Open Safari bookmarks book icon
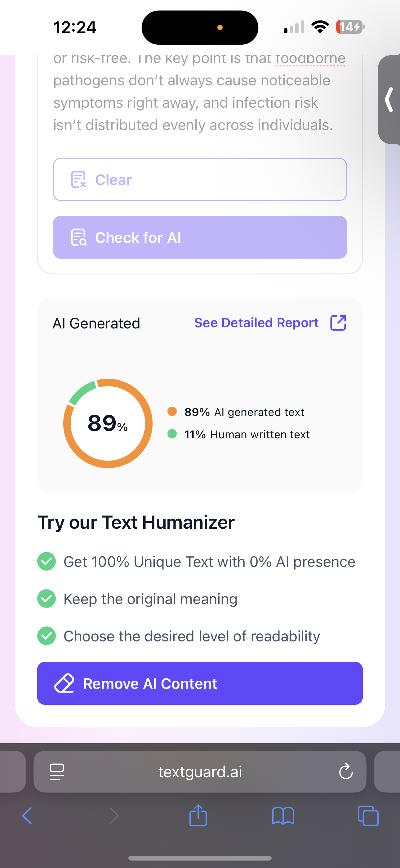 [283, 816]
